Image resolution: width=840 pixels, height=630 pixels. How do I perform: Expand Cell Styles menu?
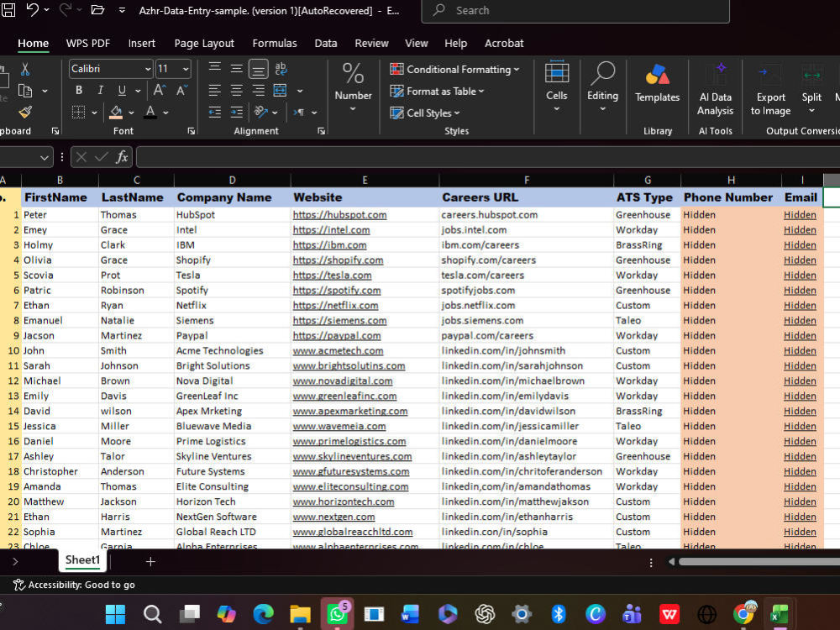point(425,113)
